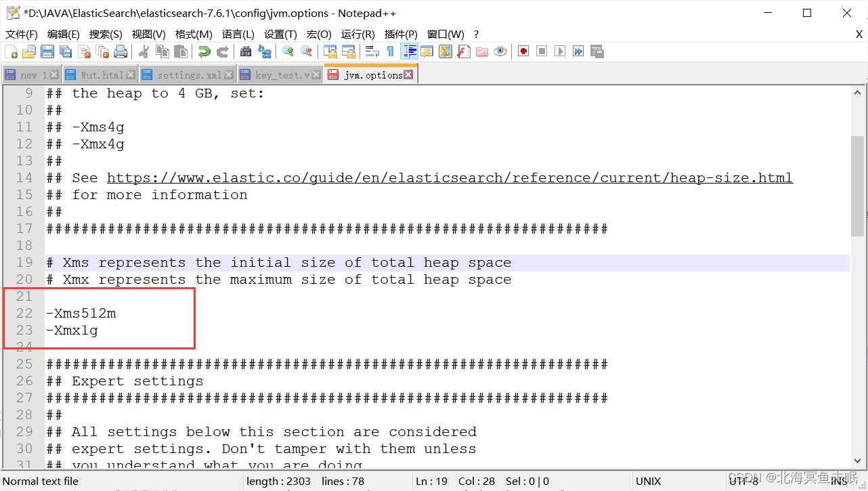Viewport: 868px width, 491px height.
Task: Click the Close document toolbar icon
Action: 84,51
